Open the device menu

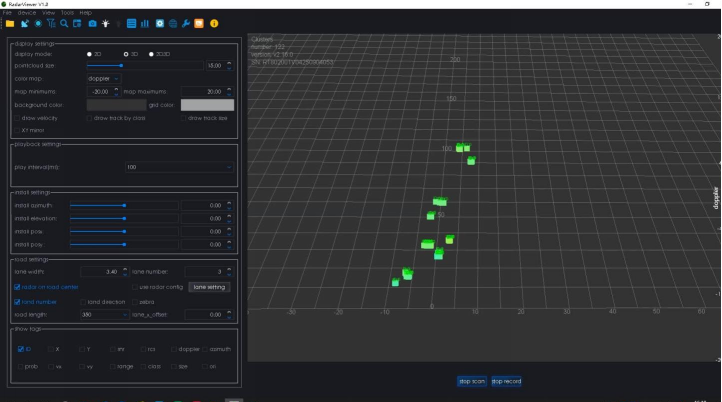(27, 13)
